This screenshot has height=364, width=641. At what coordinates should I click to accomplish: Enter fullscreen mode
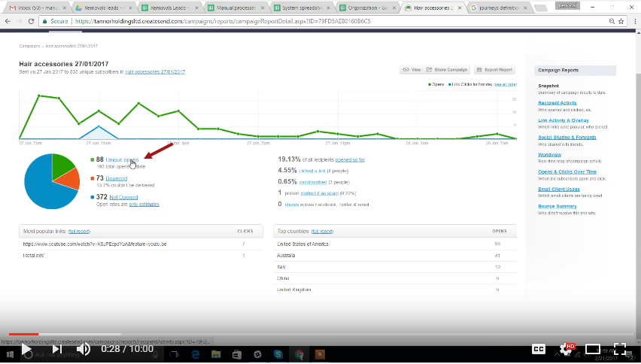(x=620, y=349)
